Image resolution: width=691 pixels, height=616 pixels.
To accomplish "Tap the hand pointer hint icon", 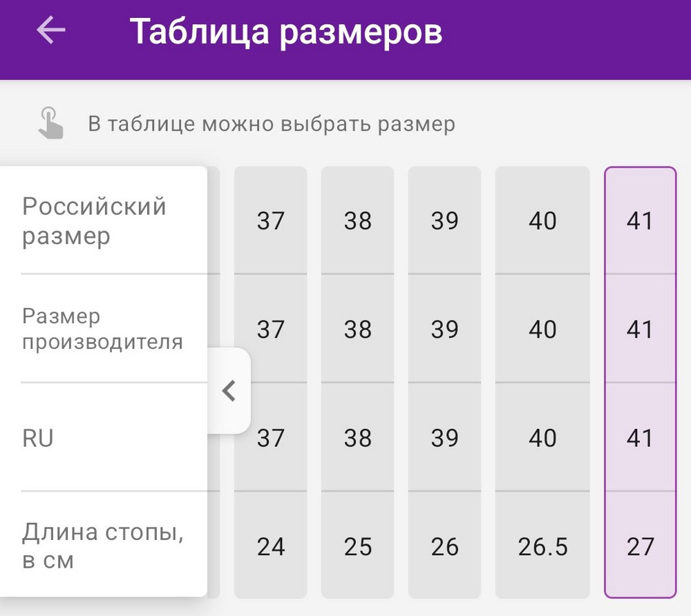I will pyautogui.click(x=50, y=124).
